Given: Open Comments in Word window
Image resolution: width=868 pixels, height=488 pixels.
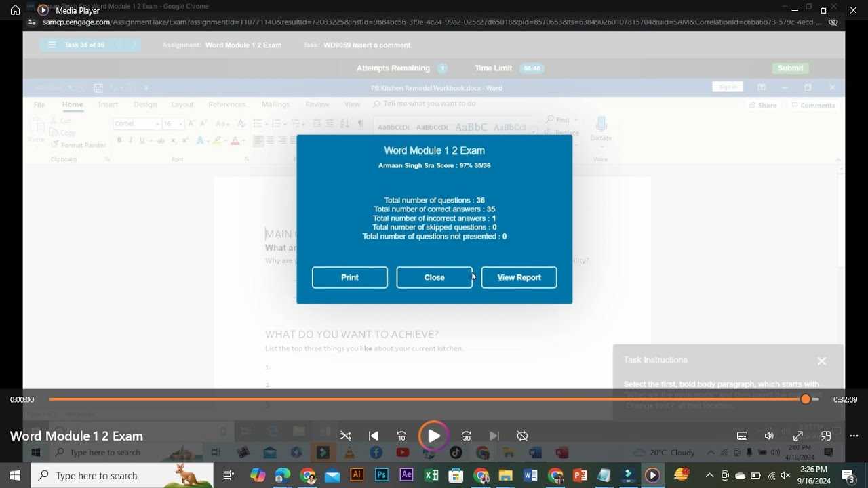Looking at the screenshot, I should [812, 105].
